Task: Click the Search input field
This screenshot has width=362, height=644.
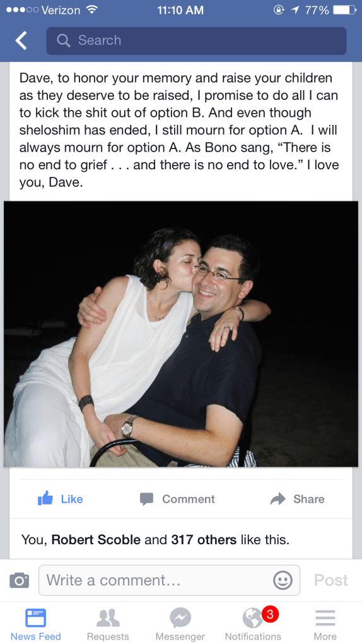Action: tap(196, 40)
